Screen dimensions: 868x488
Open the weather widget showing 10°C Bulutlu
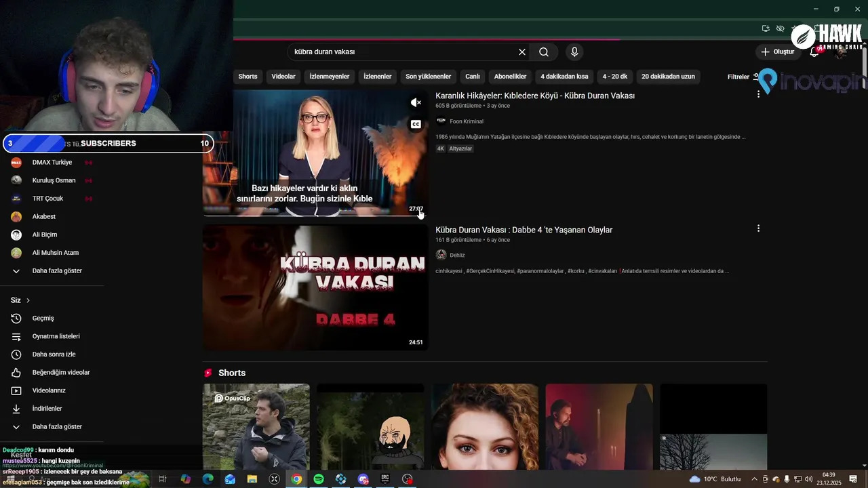click(715, 479)
